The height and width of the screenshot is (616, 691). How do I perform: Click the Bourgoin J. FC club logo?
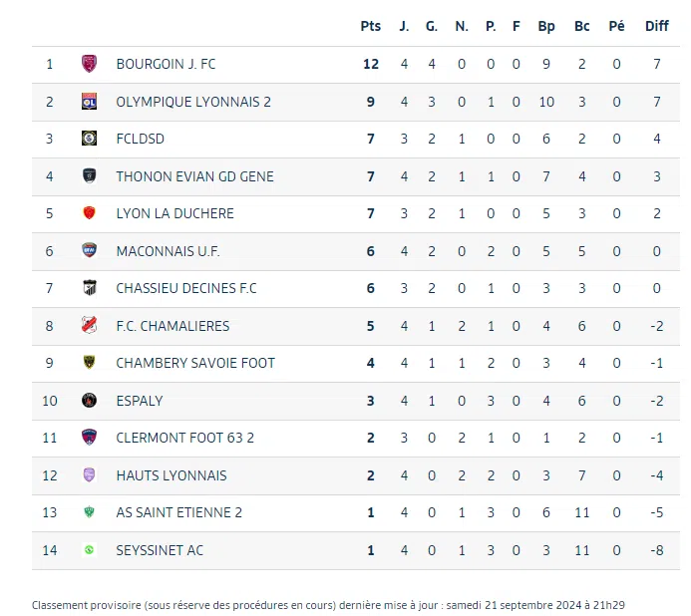[89, 64]
